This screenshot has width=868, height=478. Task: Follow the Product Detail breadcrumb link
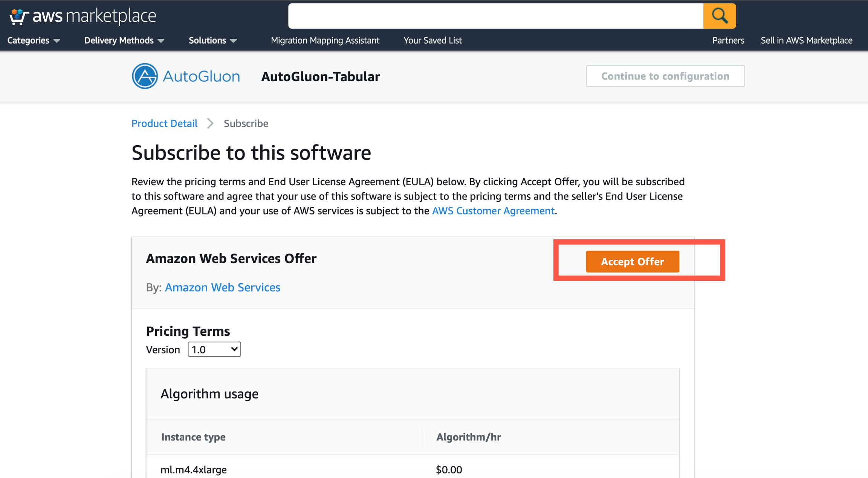click(x=164, y=123)
